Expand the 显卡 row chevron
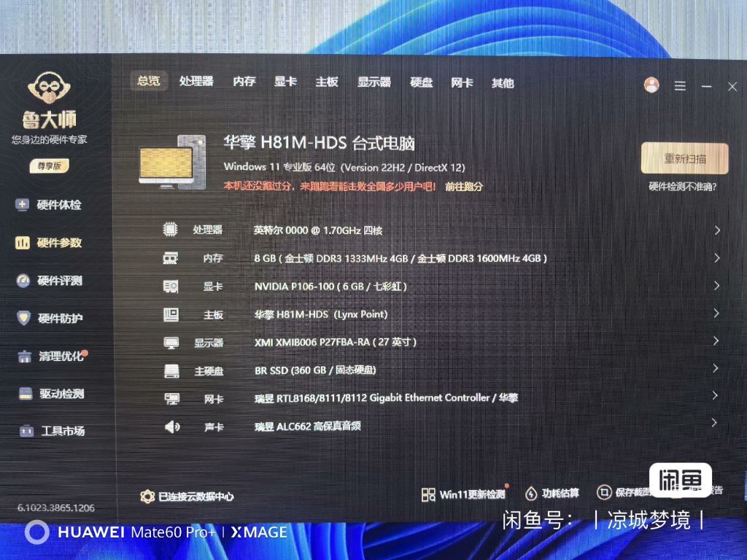Screen dimensions: 747x560 716,286
